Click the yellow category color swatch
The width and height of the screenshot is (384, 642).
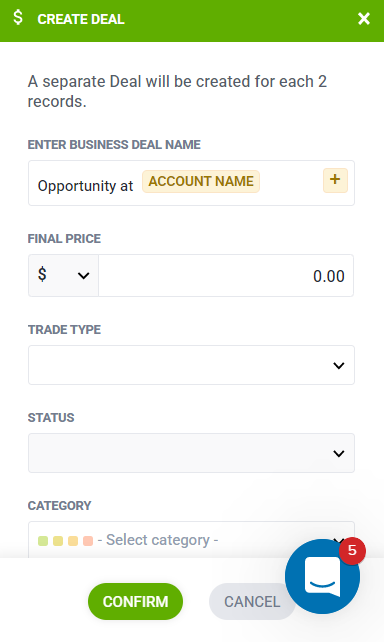58,541
